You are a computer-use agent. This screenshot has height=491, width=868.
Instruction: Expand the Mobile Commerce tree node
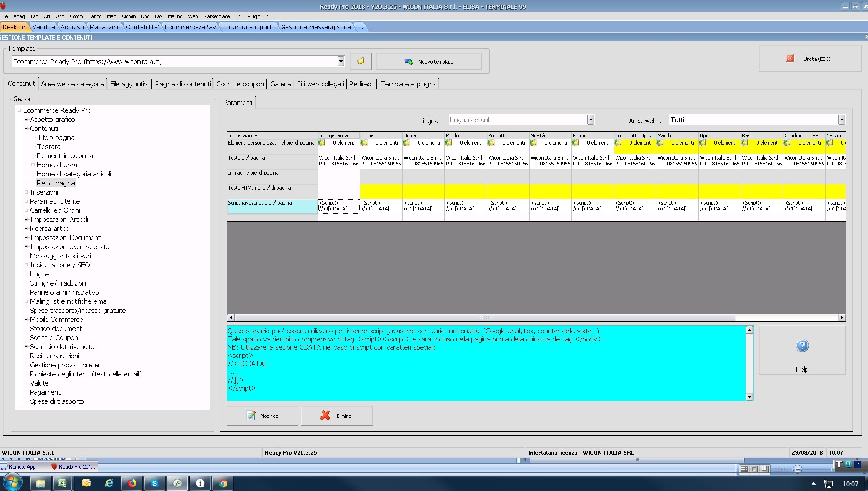pos(26,320)
